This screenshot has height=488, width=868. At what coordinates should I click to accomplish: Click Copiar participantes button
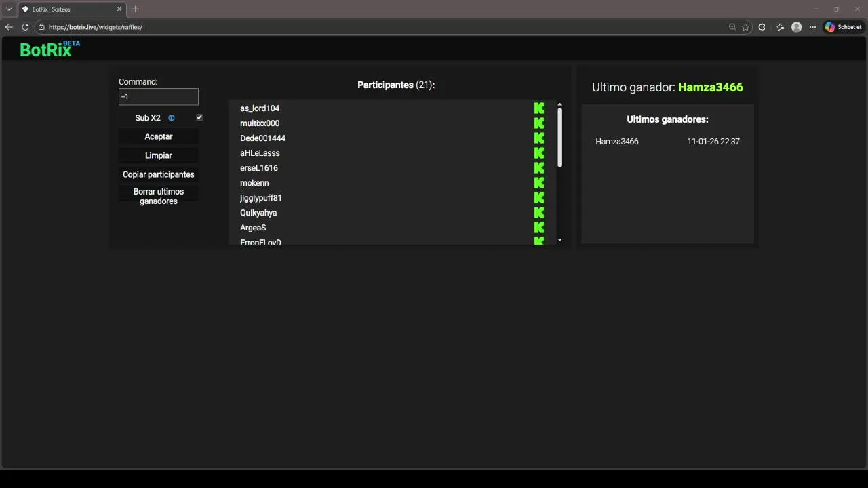[159, 174]
